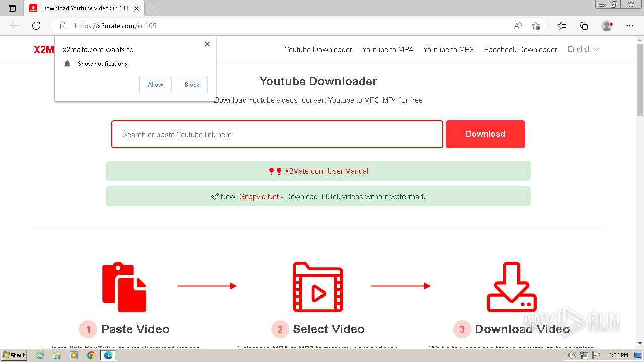Screen dimensions: 644x362
Task: Open the X2Mate.com User Manual link
Action: point(326,171)
